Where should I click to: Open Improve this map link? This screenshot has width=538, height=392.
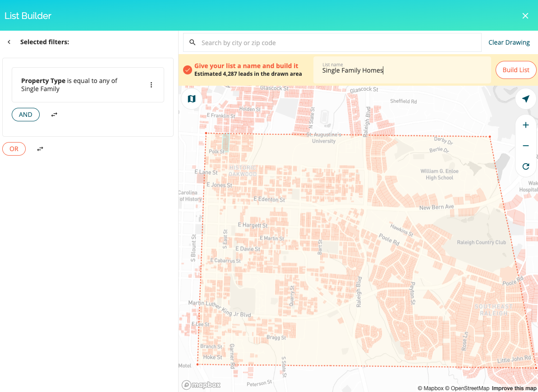coord(514,388)
